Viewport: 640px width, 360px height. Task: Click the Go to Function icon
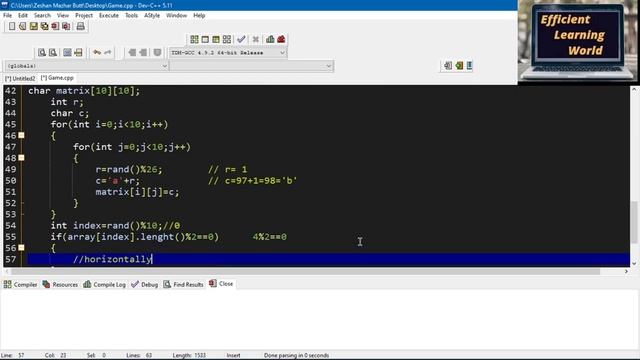(x=67, y=53)
